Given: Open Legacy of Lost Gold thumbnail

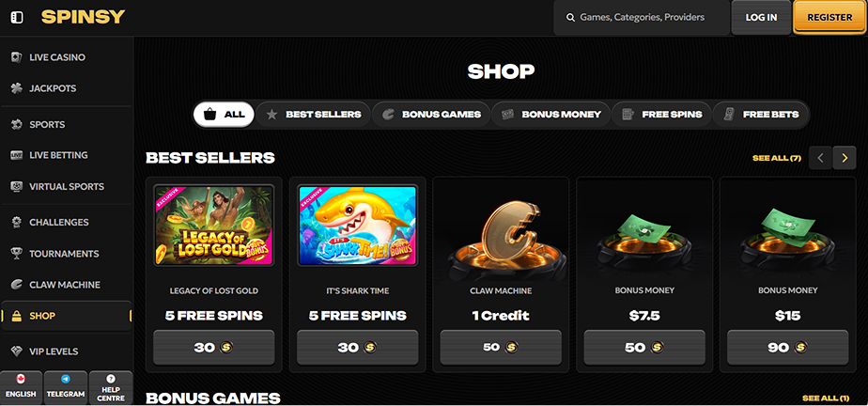Looking at the screenshot, I should point(213,225).
